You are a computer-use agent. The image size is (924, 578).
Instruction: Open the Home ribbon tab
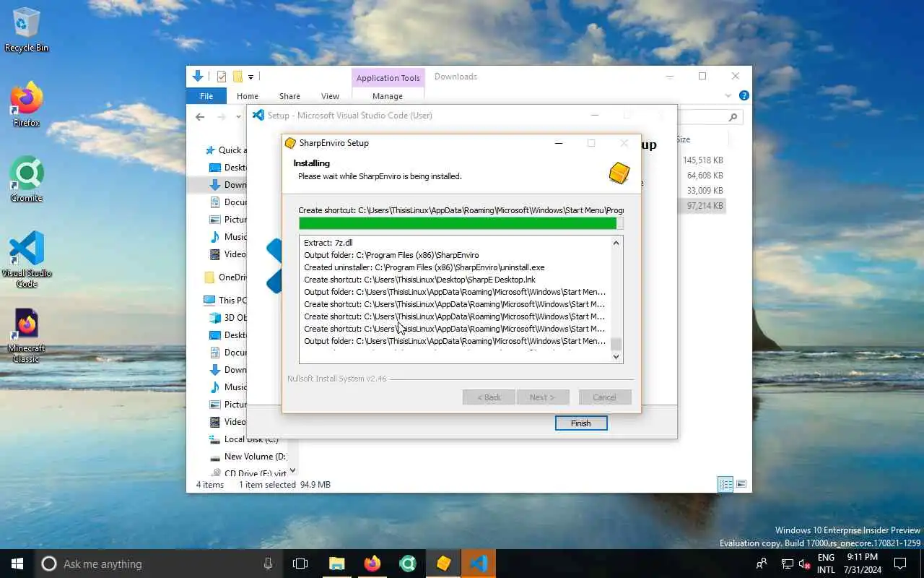coord(247,96)
